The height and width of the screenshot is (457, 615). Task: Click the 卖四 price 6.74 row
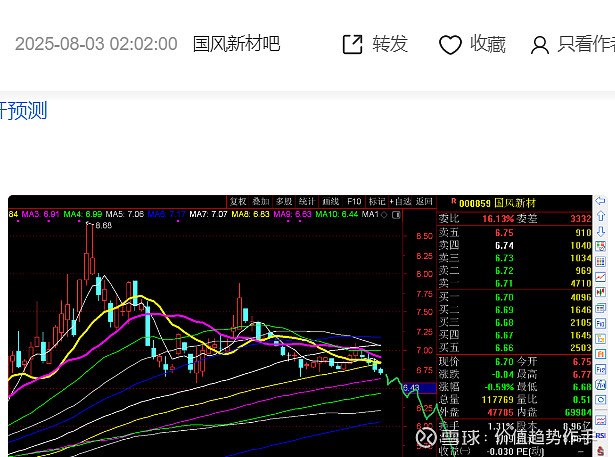point(515,246)
